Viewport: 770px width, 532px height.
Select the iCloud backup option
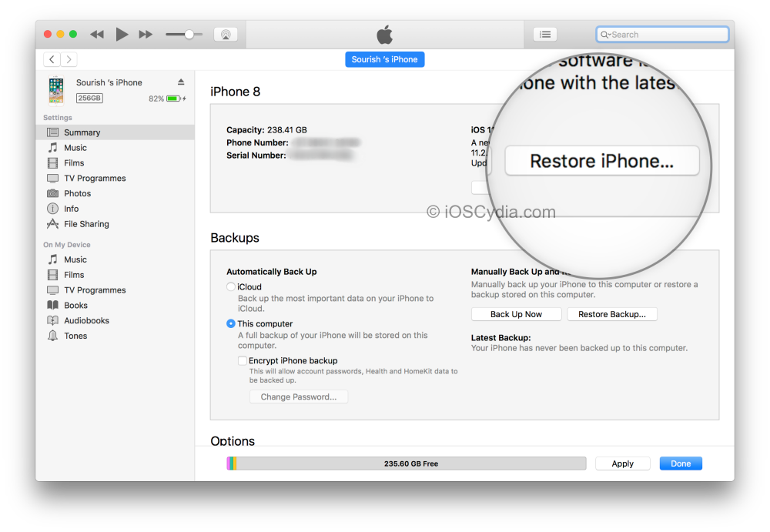231,287
